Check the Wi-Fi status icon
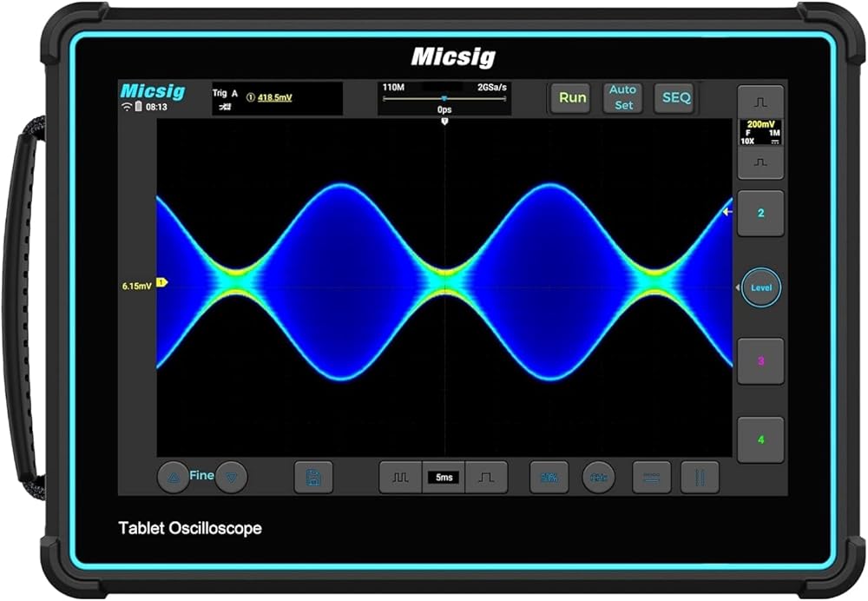Screen dimensions: 868x601 pos(127,107)
